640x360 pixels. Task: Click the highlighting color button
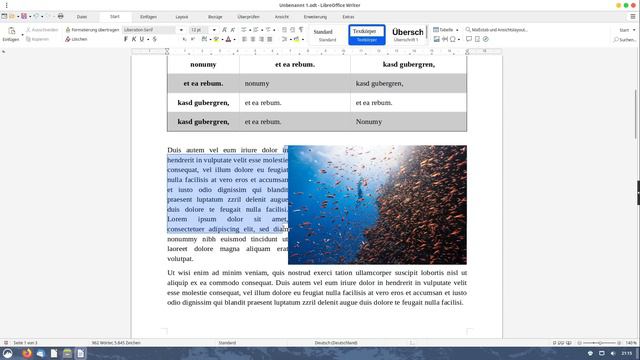pyautogui.click(x=216, y=39)
